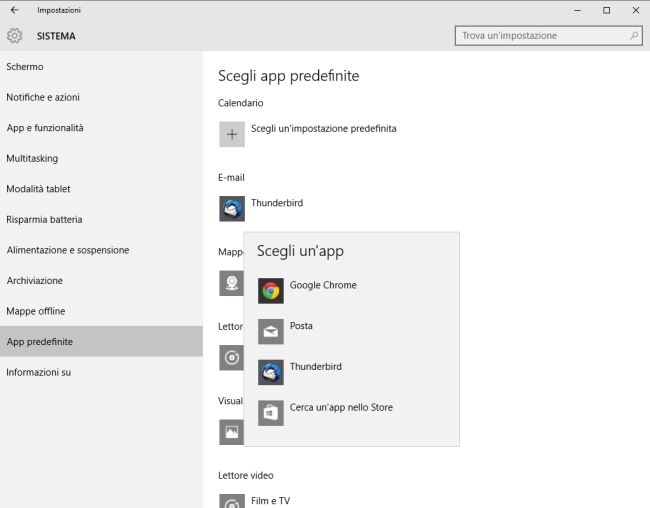Choose the Google Chrome icon in popup
The height and width of the screenshot is (508, 650).
[x=271, y=291]
